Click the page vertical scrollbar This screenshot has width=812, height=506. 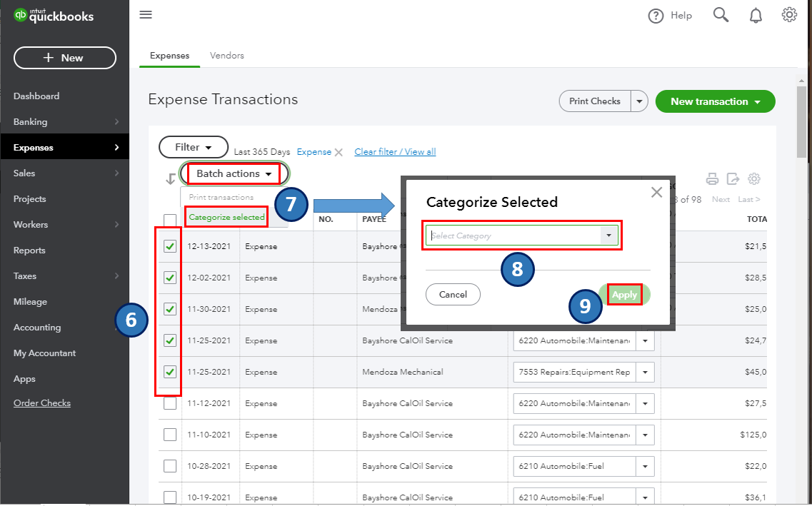pyautogui.click(x=802, y=125)
